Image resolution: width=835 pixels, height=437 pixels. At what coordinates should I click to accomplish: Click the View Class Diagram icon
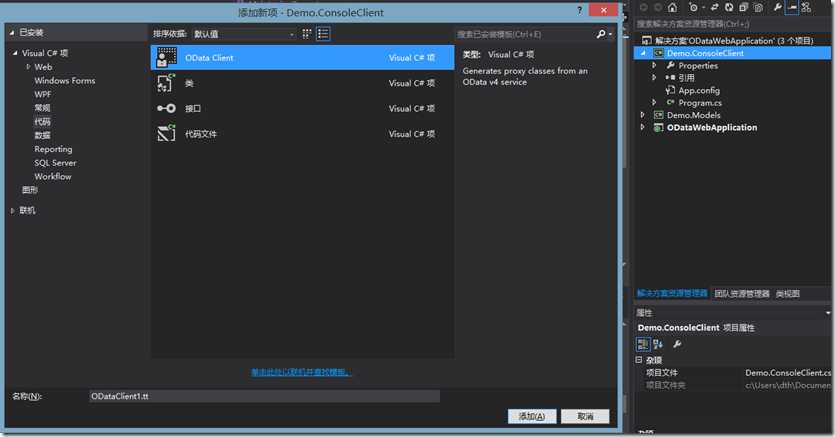(806, 7)
